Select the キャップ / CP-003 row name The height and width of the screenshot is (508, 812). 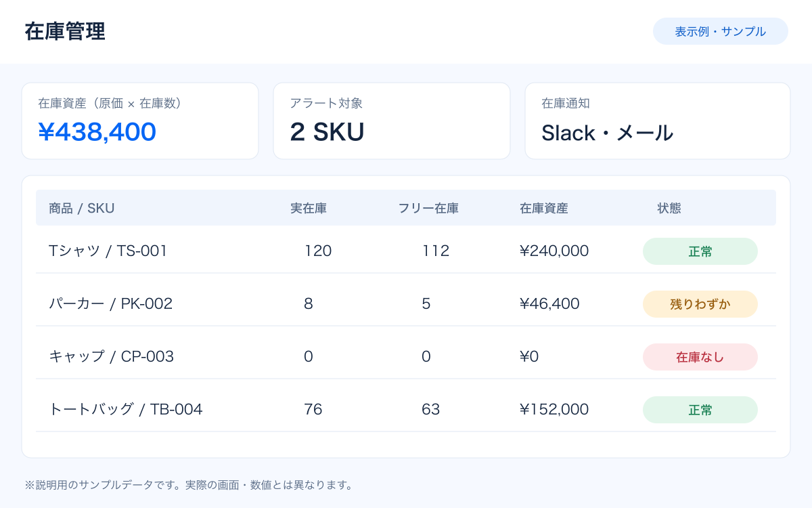(112, 356)
